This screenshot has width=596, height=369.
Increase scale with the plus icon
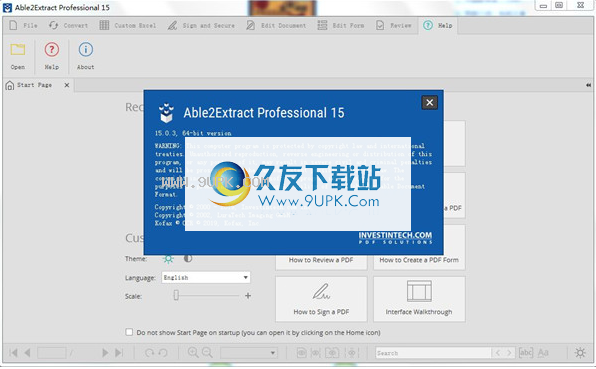click(x=248, y=295)
